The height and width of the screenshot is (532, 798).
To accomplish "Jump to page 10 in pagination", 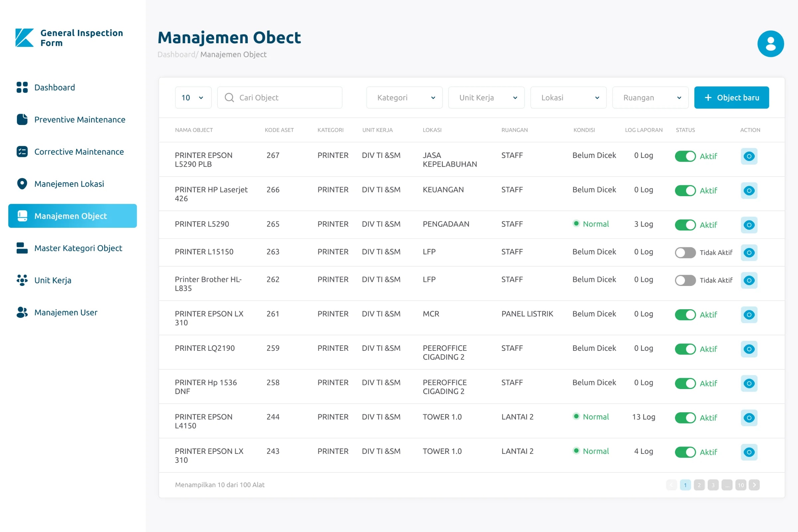I will [x=741, y=485].
